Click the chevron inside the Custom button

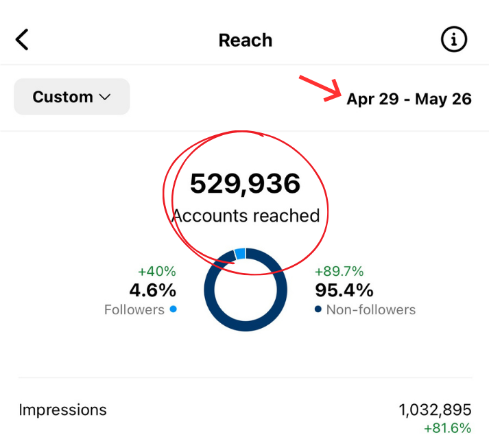(x=105, y=97)
